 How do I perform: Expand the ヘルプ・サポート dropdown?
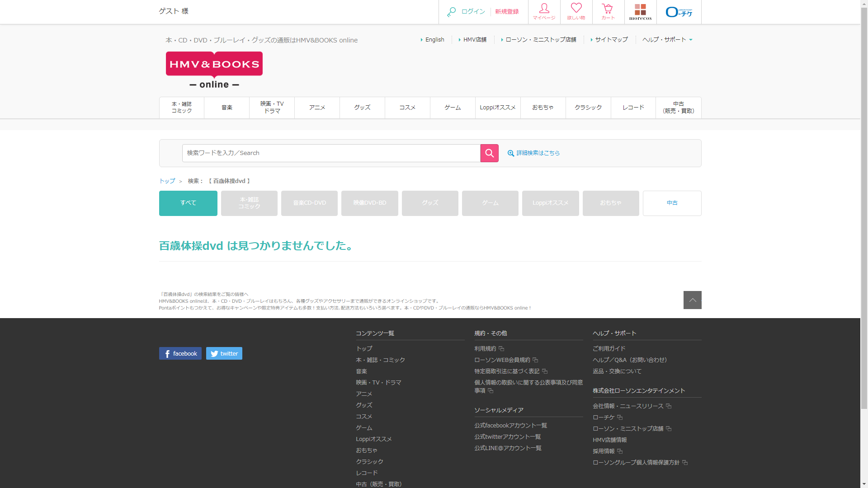pyautogui.click(x=667, y=40)
